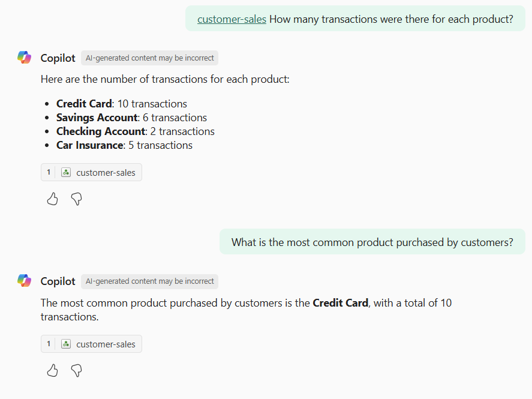
Task: Like the first Copilot response with thumbs up
Action: click(52, 199)
